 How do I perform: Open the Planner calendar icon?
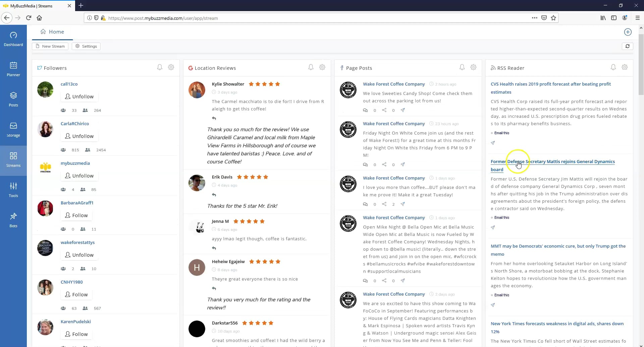pyautogui.click(x=13, y=65)
